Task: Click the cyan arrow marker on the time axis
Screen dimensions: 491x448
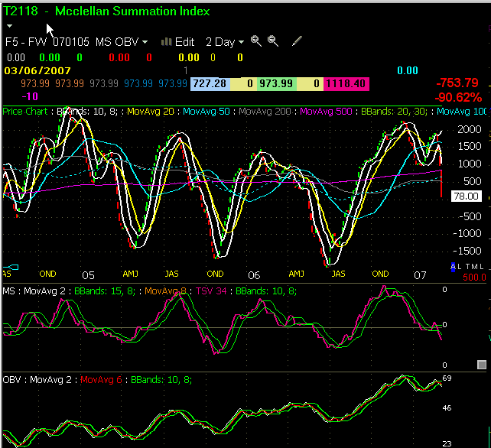Action: tap(14, 267)
